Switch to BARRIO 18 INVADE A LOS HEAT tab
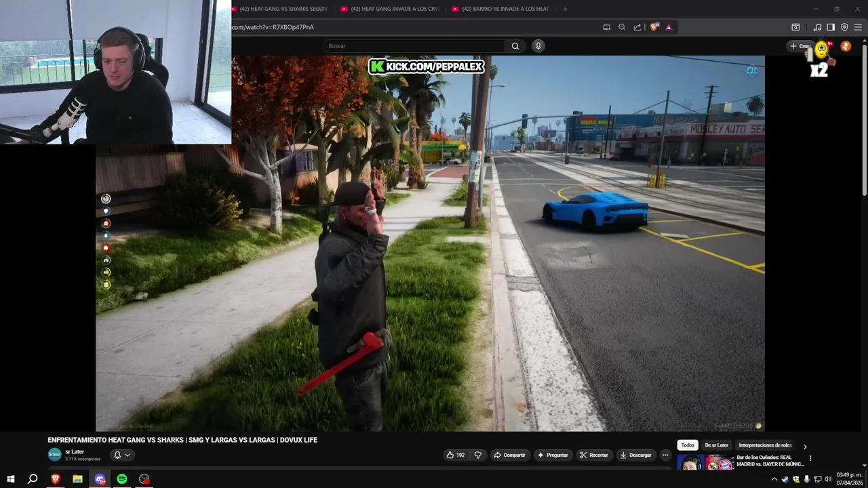Screen dimensions: 868x488 pyautogui.click(x=500, y=9)
